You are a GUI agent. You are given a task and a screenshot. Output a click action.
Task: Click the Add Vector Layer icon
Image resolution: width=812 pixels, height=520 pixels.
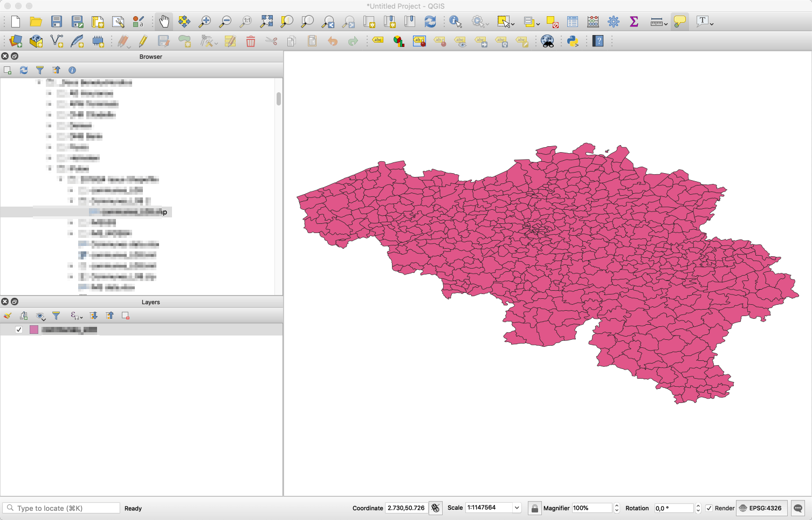tap(57, 41)
